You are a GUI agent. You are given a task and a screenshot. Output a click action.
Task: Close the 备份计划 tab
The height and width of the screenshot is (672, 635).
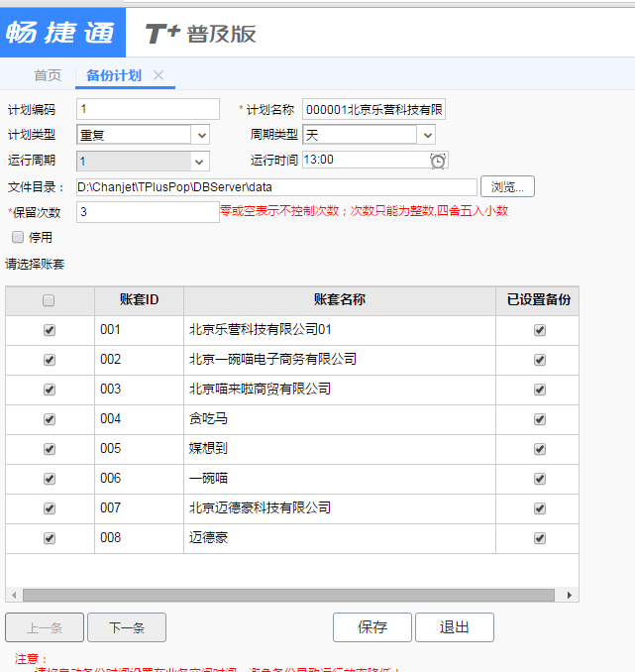pos(159,75)
